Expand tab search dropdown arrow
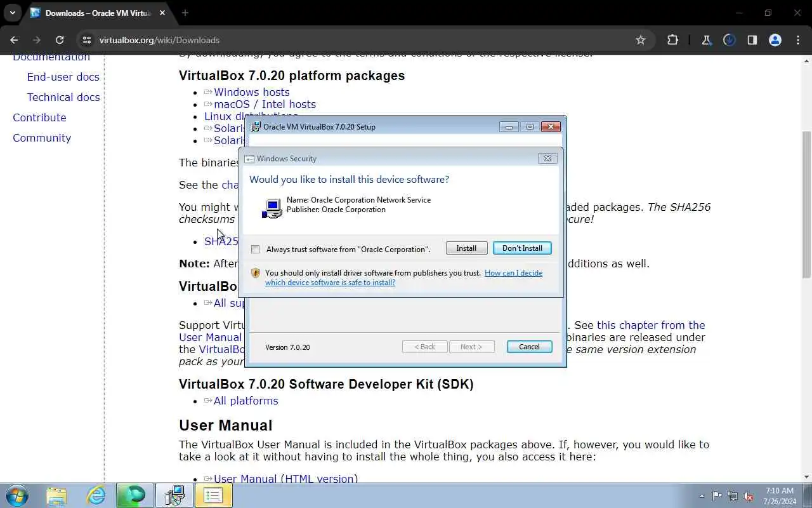This screenshot has width=812, height=508. click(x=12, y=13)
